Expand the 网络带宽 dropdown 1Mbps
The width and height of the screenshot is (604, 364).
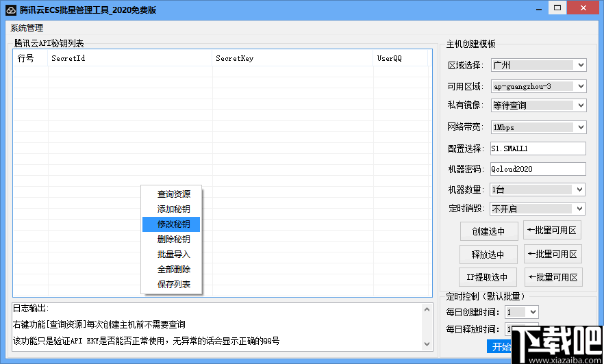pos(538,127)
